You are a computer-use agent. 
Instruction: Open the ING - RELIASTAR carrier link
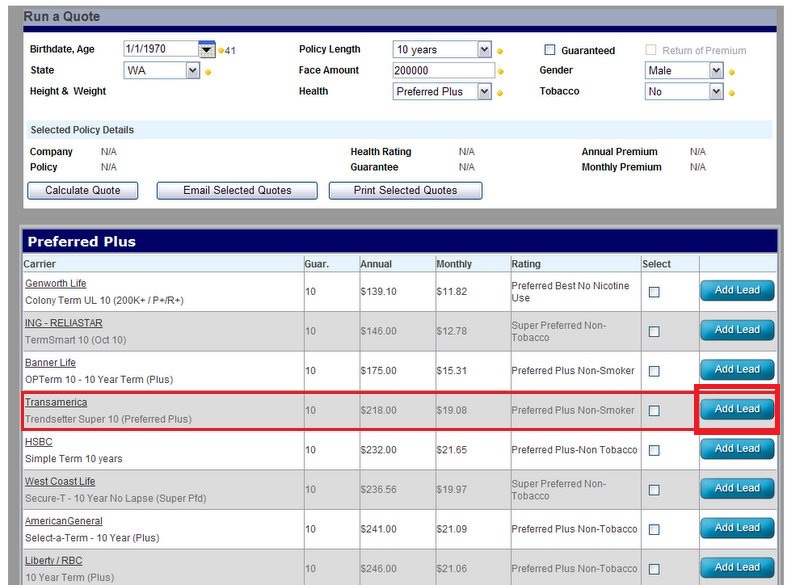[x=64, y=323]
